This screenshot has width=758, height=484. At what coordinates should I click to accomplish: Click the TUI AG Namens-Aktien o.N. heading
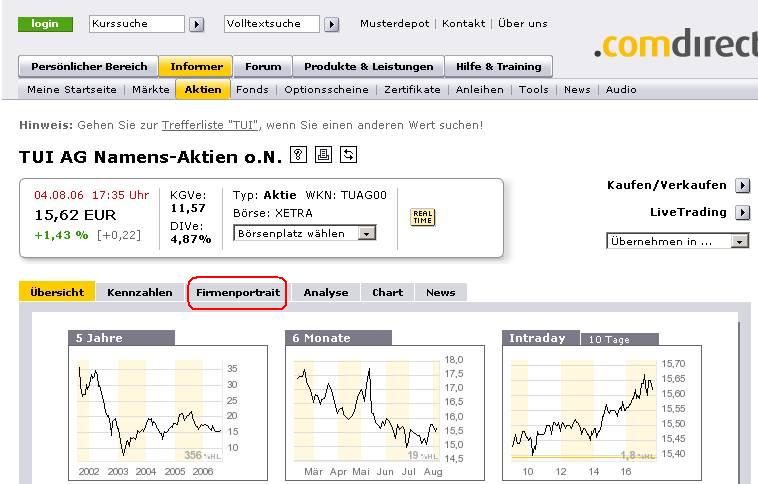tap(150, 157)
